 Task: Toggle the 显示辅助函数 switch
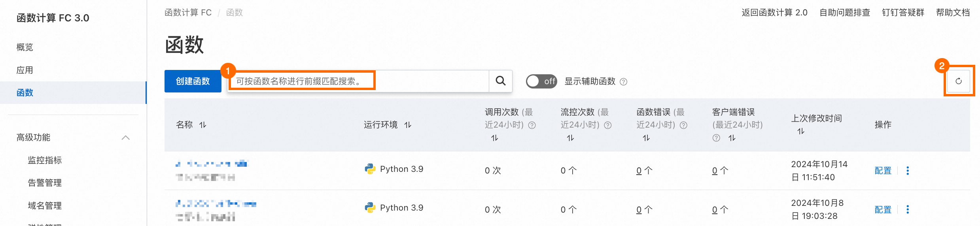pos(541,81)
